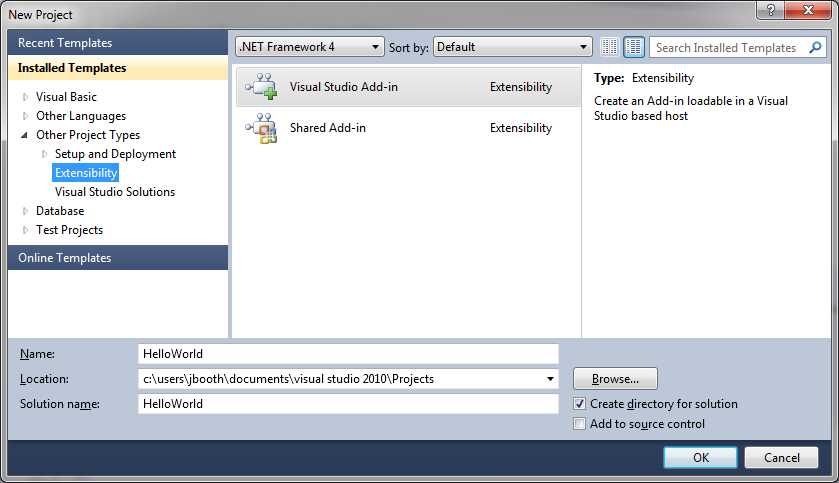Click Extensibility type in Shared Add-in row
This screenshot has height=483, width=839.
pos(521,128)
